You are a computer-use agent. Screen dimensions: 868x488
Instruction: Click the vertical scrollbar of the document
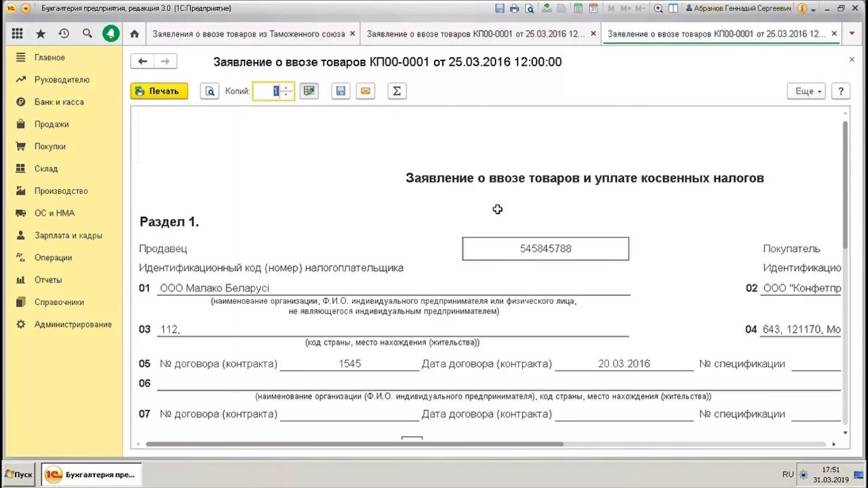tap(845, 184)
